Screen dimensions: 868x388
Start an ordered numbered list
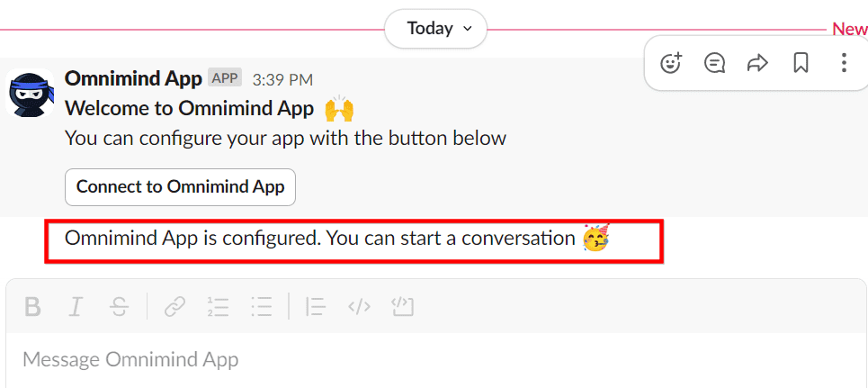pyautogui.click(x=218, y=308)
